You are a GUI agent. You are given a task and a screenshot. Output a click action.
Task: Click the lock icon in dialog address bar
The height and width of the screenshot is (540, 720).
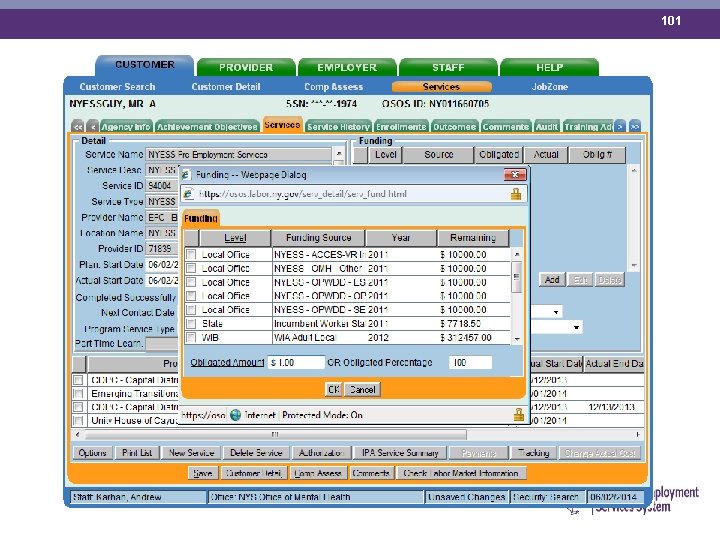(516, 194)
